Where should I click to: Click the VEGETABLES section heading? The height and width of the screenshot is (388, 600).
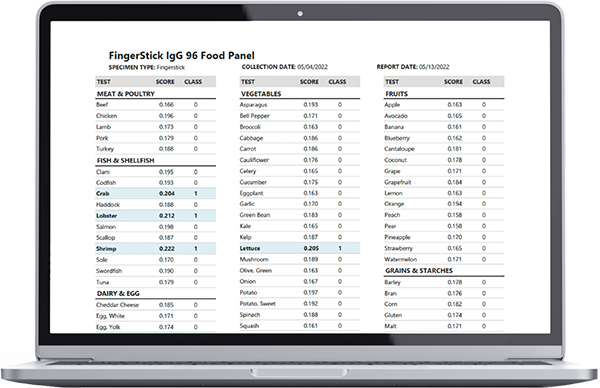pos(261,94)
